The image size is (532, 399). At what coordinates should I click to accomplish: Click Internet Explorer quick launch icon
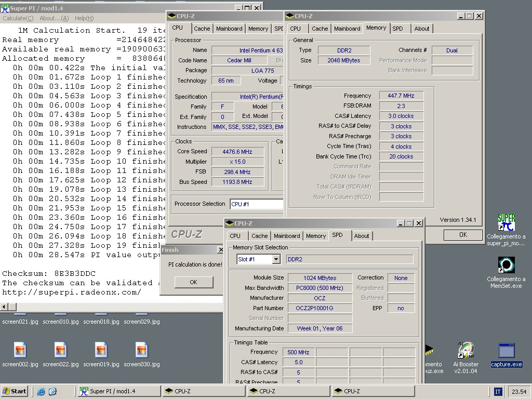(41, 391)
